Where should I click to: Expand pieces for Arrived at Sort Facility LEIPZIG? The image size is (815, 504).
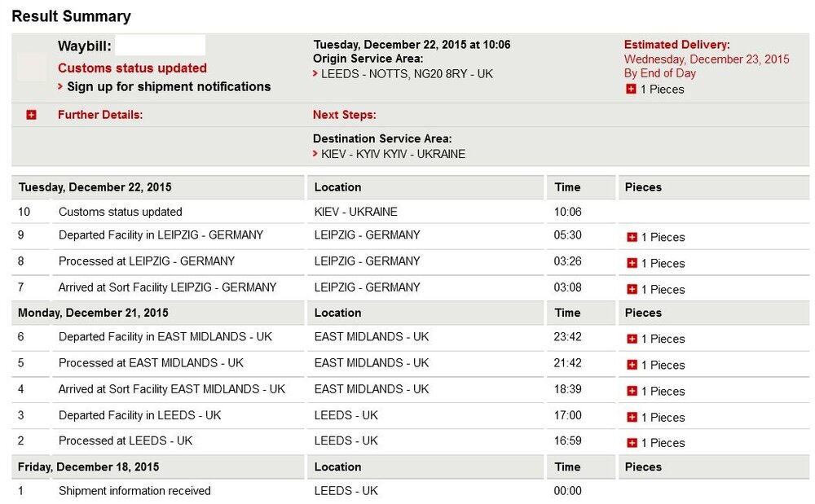631,289
